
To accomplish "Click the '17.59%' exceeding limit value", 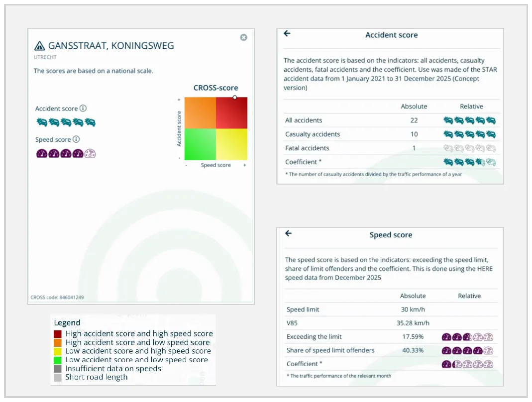I will click(x=413, y=337).
